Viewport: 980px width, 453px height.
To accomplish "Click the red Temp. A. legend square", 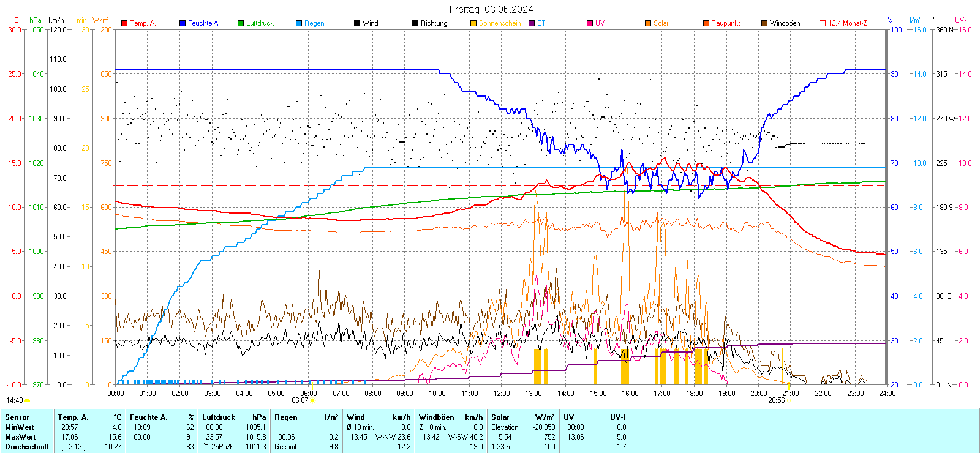I will click(x=124, y=23).
